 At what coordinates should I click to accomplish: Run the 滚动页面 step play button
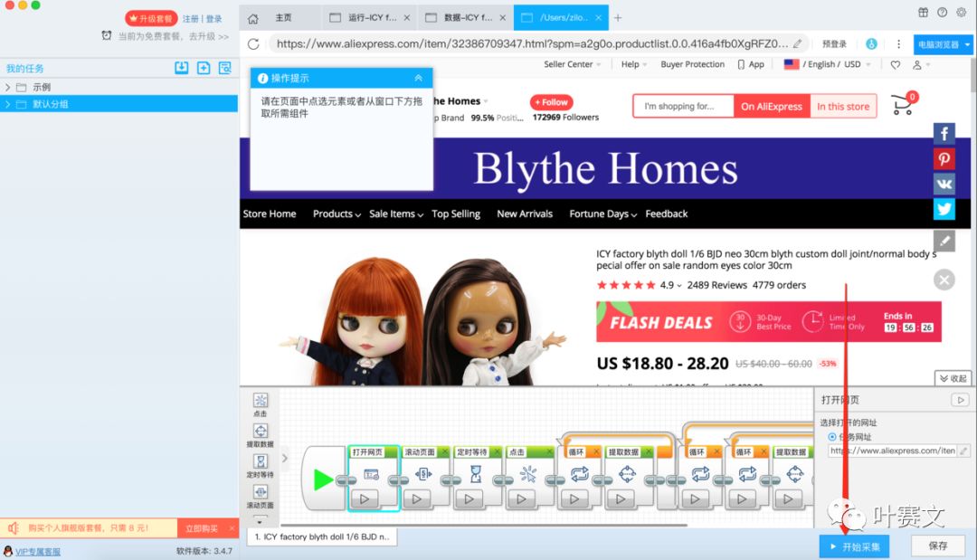tap(417, 498)
